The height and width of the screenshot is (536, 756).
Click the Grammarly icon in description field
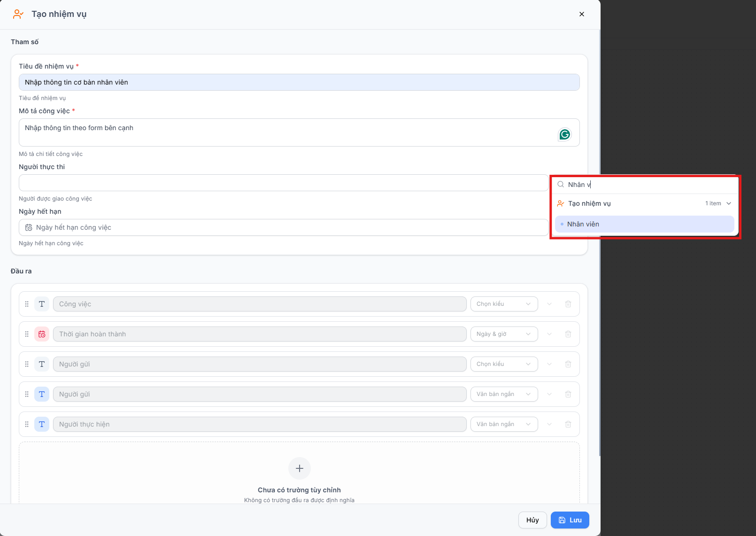point(564,134)
